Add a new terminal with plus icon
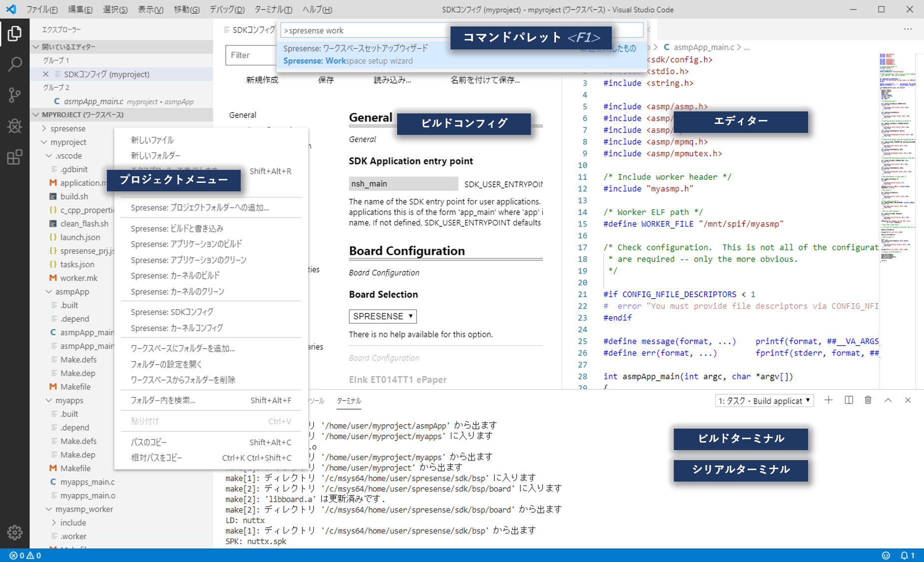The width and height of the screenshot is (924, 562). pos(829,401)
